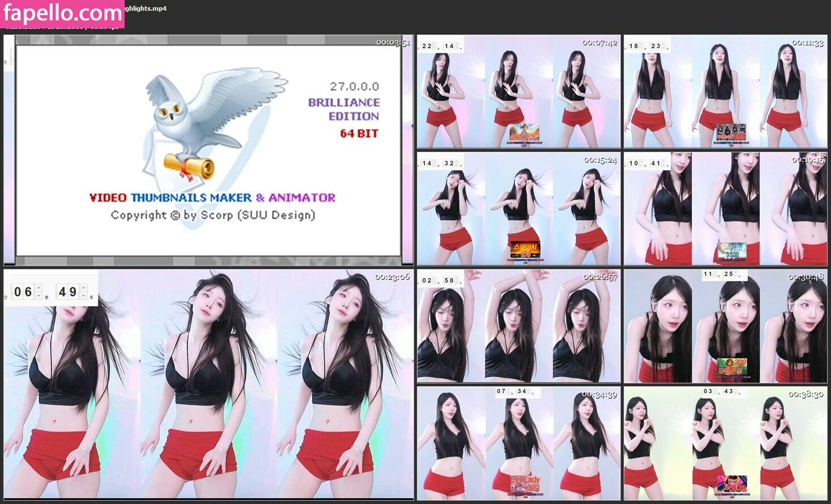Viewport: 831px width, 504px height.
Task: Click the 27.0.0.0 version number
Action: point(354,87)
